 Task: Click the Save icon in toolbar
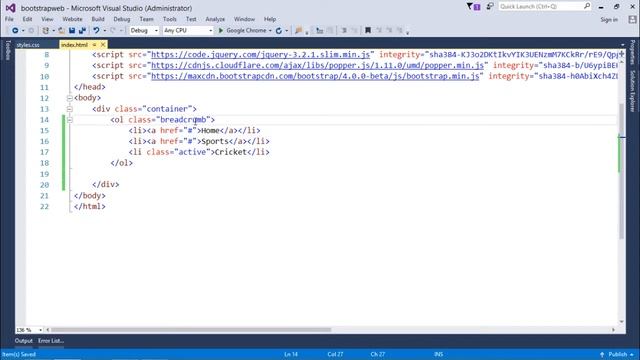pyautogui.click(x=72, y=31)
